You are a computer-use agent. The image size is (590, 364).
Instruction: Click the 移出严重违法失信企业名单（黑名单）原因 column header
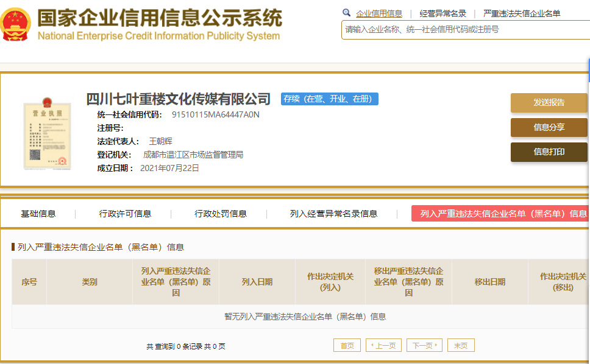(x=408, y=282)
